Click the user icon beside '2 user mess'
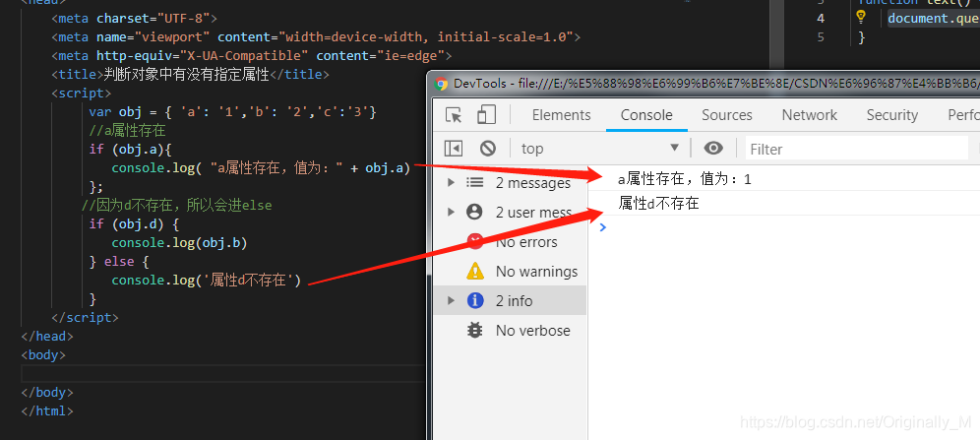Image resolution: width=980 pixels, height=440 pixels. click(x=475, y=212)
